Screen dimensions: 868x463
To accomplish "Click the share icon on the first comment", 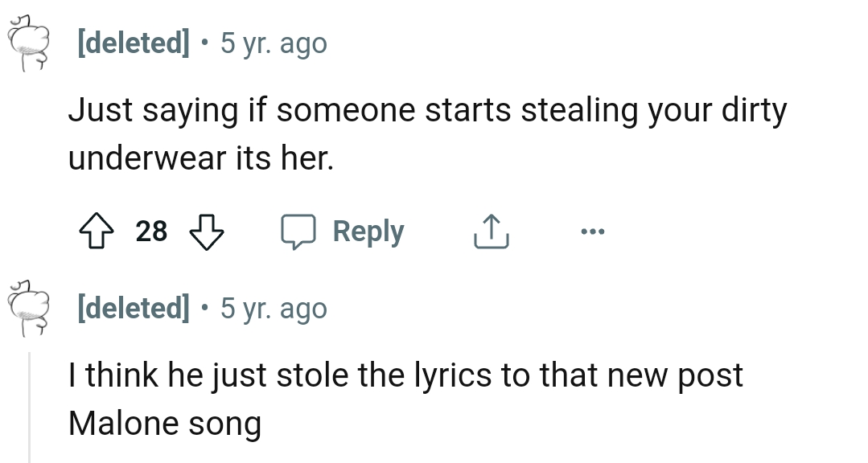I will [x=491, y=231].
